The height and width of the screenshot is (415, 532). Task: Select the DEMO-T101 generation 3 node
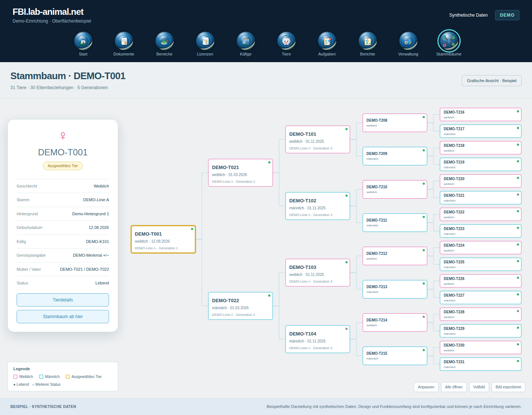[318, 139]
